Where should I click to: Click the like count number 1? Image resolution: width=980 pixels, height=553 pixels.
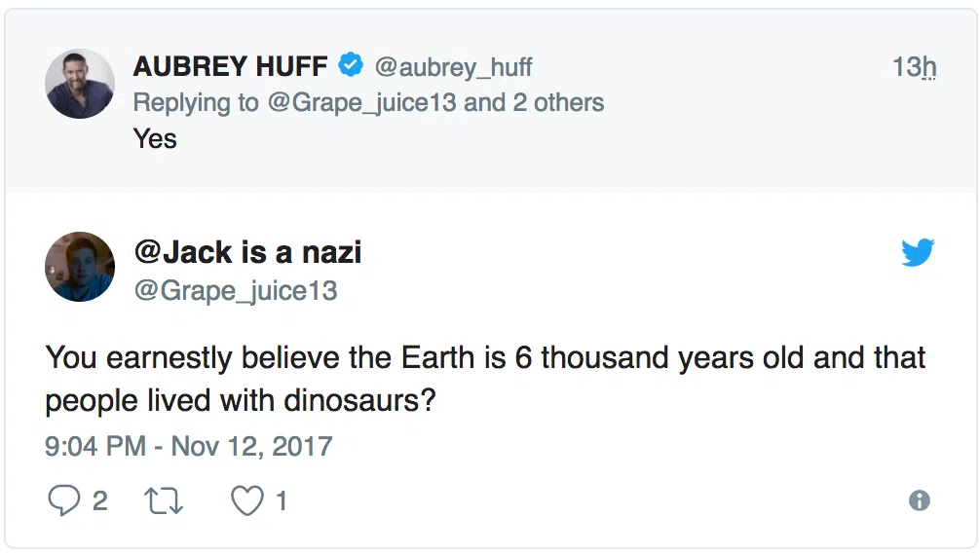point(282,501)
